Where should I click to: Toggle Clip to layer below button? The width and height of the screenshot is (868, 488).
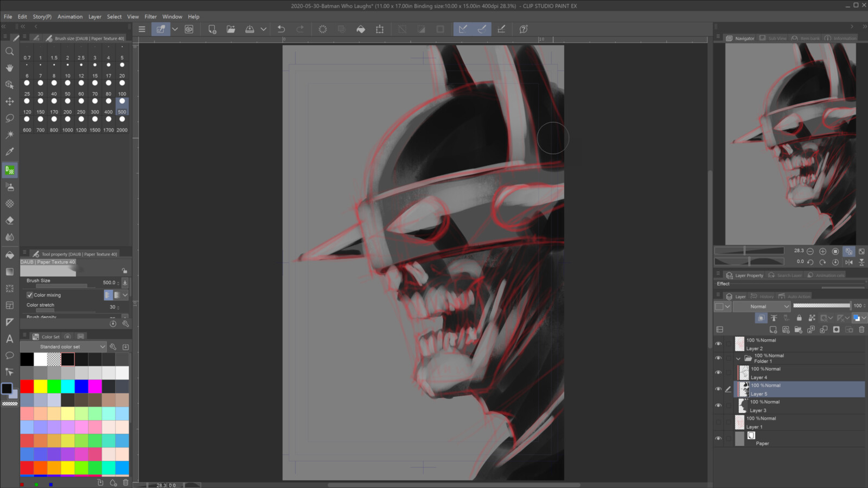(761, 318)
